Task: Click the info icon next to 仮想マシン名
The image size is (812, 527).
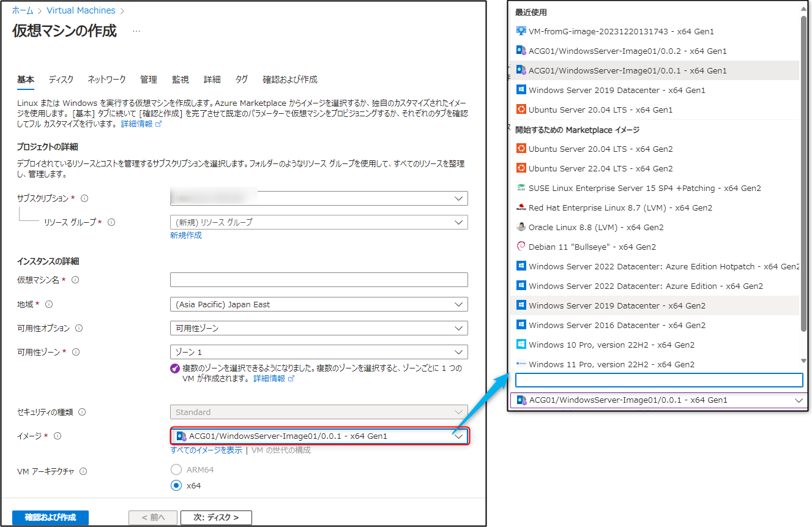Action: tap(75, 280)
